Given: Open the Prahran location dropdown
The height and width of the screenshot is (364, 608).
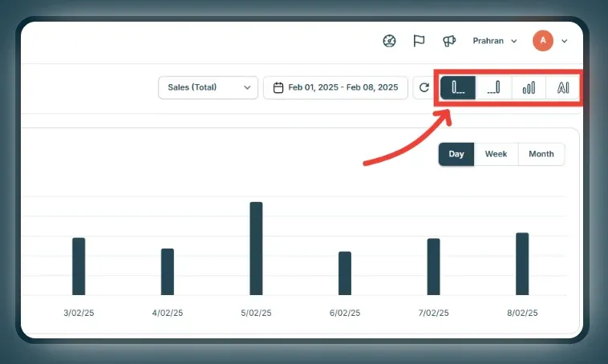Looking at the screenshot, I should pos(495,41).
